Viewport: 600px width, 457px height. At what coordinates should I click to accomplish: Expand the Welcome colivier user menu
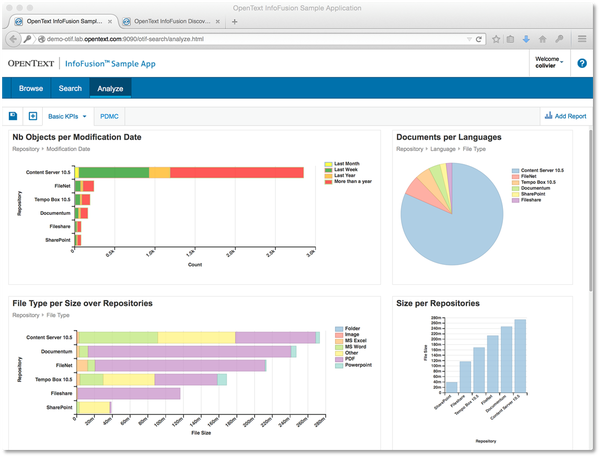[x=549, y=62]
